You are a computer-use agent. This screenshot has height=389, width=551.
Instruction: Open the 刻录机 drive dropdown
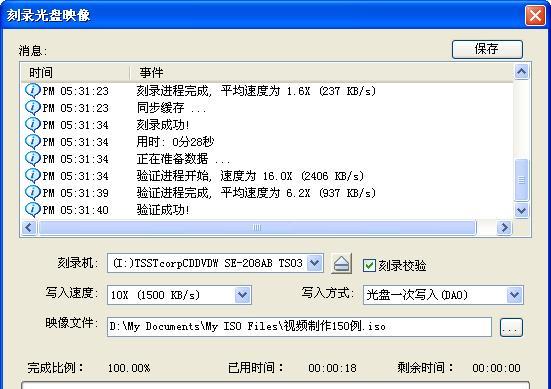(315, 263)
